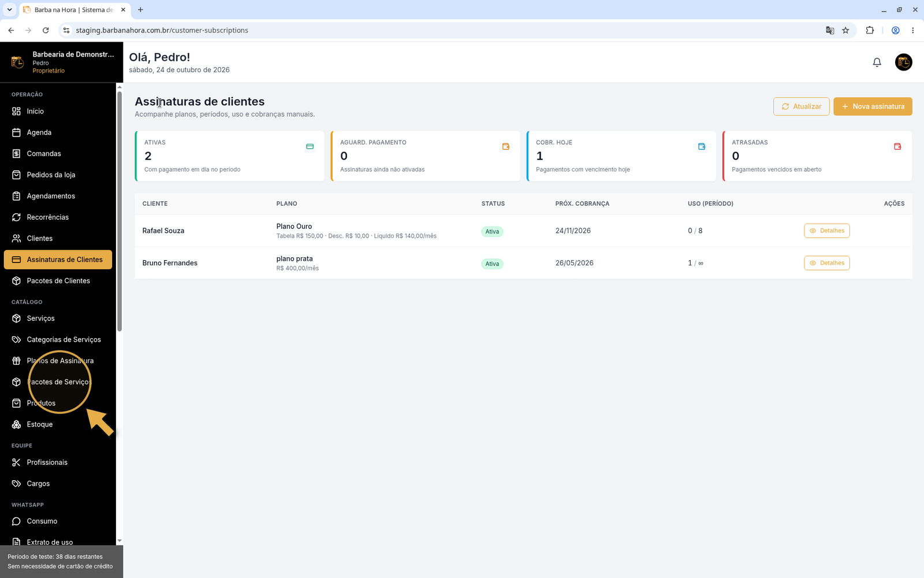The image size is (924, 578).
Task: Click the browser extensions puzzle icon
Action: 870,30
